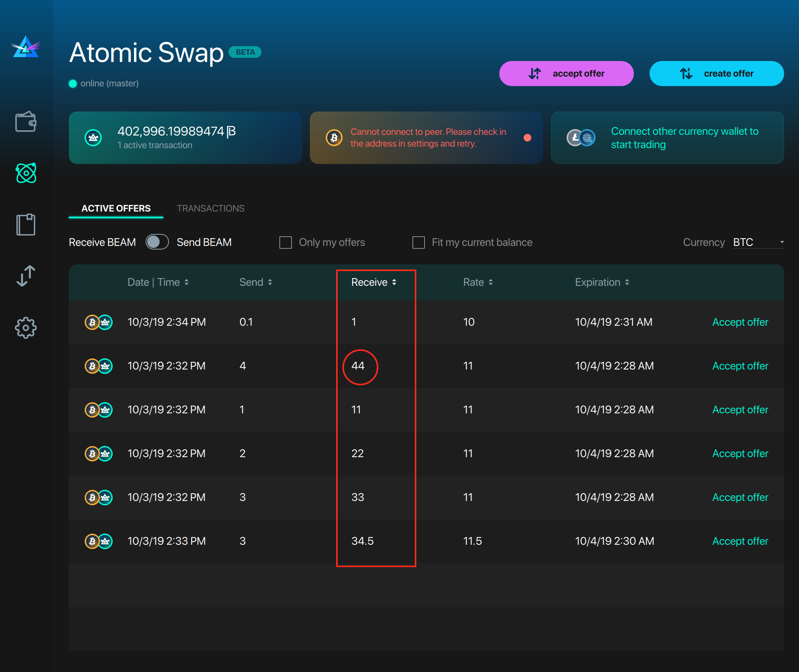Check the Only my offers checkbox

tap(286, 243)
